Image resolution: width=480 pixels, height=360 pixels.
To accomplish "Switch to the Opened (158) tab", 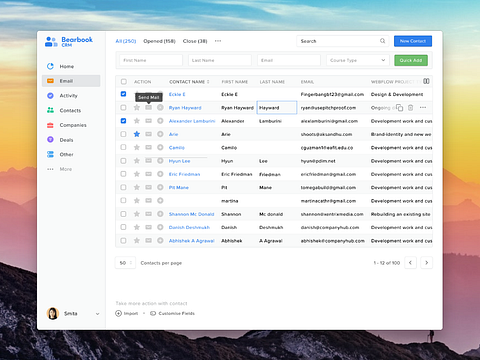I will [159, 41].
